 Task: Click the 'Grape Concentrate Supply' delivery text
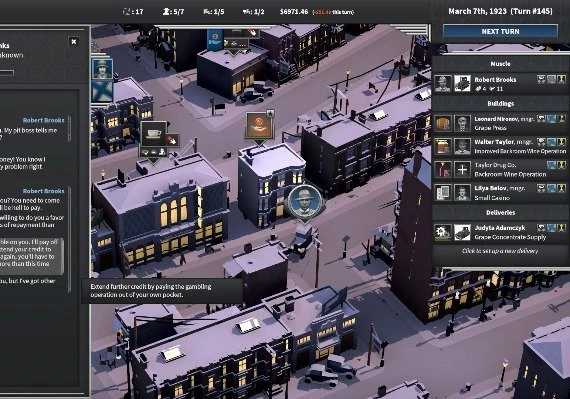pyautogui.click(x=510, y=237)
